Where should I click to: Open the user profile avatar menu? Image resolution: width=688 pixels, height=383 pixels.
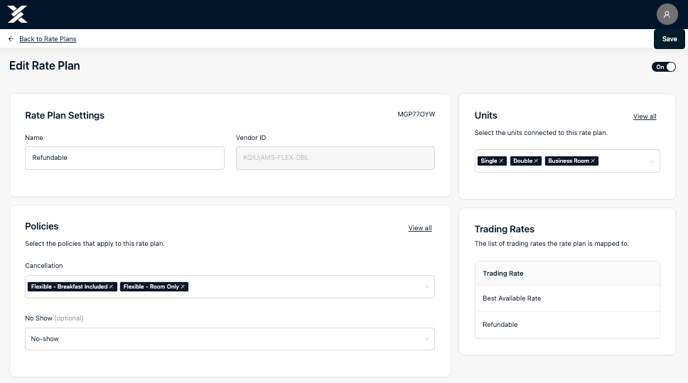[666, 14]
